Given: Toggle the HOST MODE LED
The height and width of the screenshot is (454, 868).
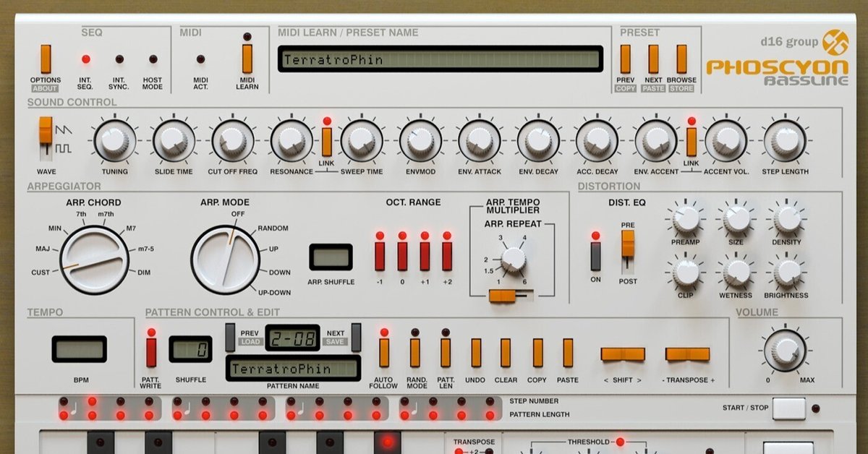Looking at the screenshot, I should [153, 59].
